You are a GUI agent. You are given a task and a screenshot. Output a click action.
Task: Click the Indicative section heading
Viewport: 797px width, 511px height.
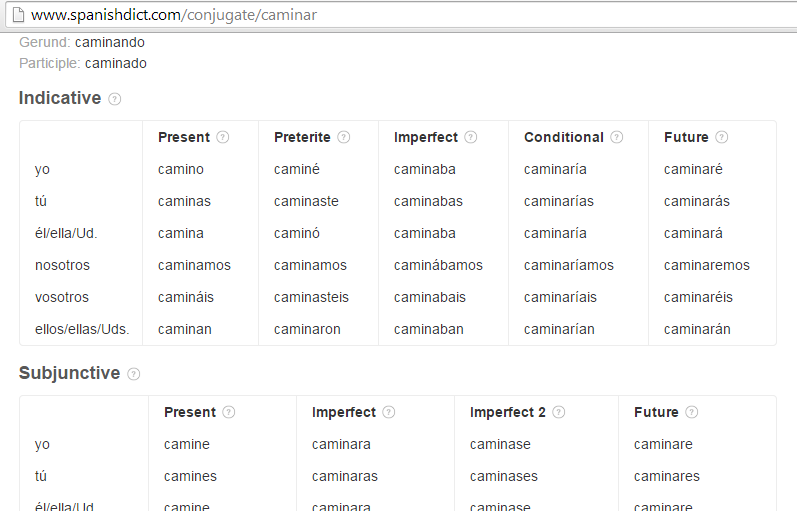pyautogui.click(x=60, y=98)
